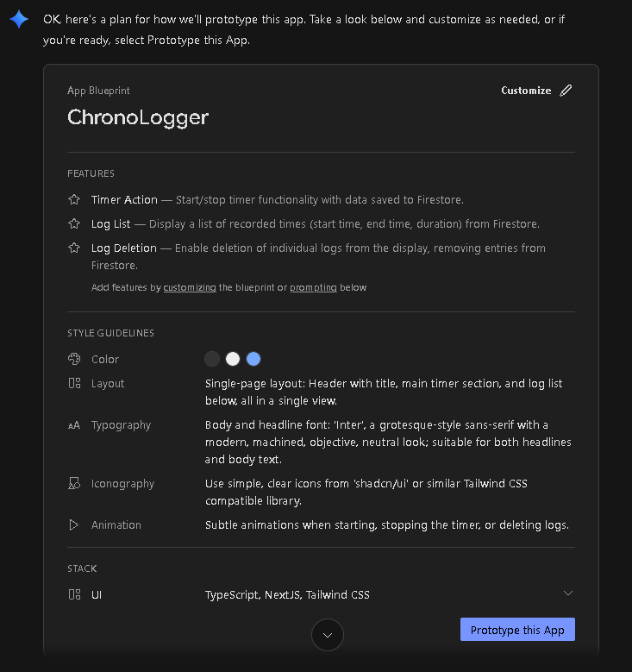
Task: Click the star icon beside Log List
Action: click(74, 223)
